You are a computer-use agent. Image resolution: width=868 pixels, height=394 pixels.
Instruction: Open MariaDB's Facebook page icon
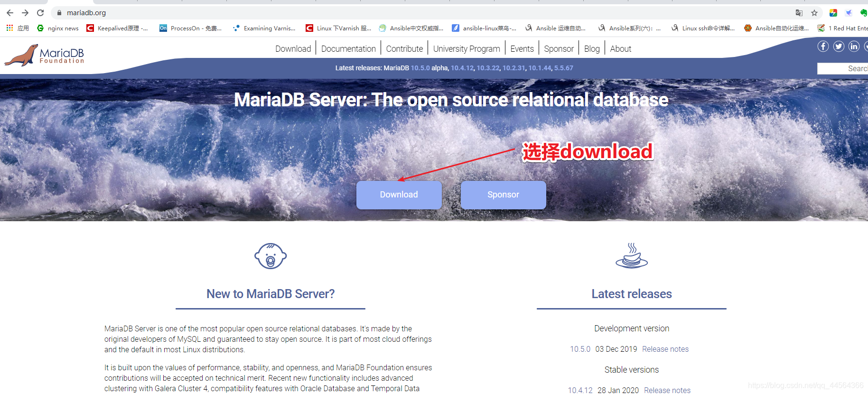click(x=823, y=46)
